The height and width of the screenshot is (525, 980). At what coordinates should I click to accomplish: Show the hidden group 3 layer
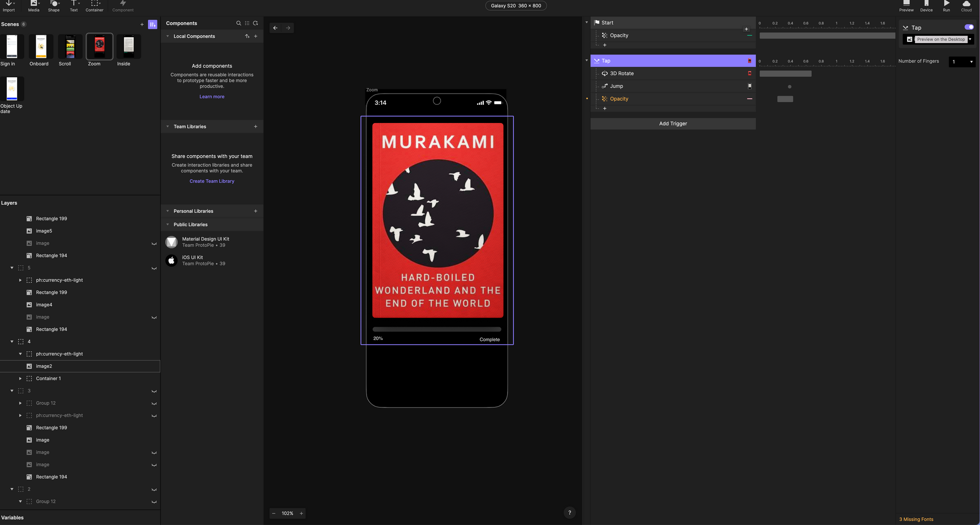154,391
